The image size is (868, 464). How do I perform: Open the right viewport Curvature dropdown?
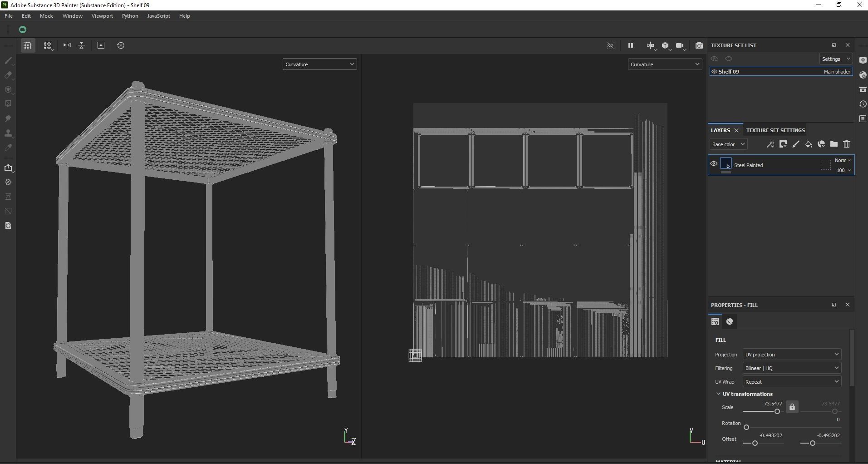pyautogui.click(x=665, y=64)
